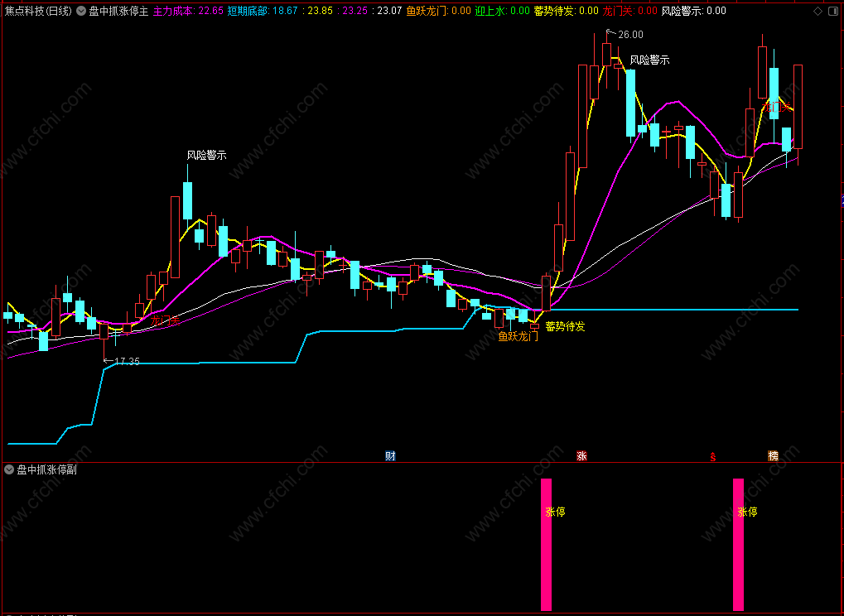Click the orange 鱼跃龙门 signal label on chart

(x=518, y=337)
